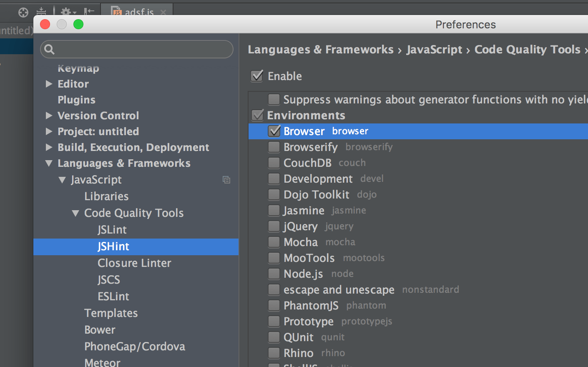The height and width of the screenshot is (367, 588).
Task: Click the project-settings icon beside JavaScript
Action: (226, 180)
